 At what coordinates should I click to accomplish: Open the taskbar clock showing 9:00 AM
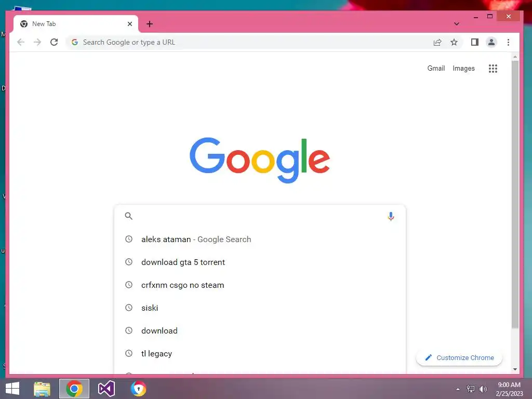tap(509, 389)
